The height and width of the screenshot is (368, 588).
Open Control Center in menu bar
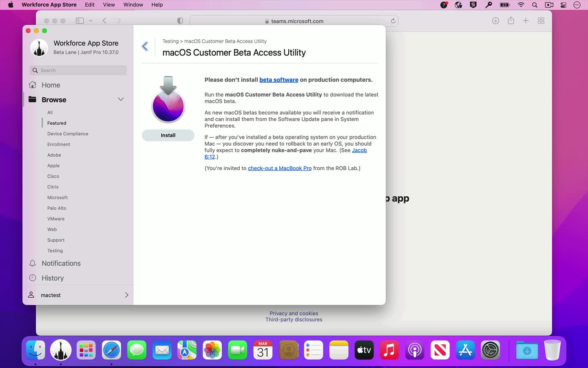tap(563, 5)
